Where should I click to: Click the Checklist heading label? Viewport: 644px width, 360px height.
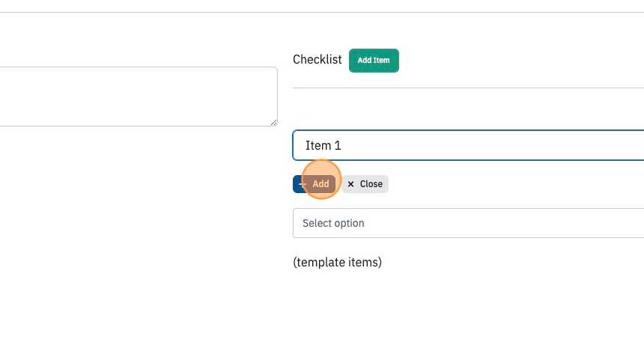tap(317, 60)
